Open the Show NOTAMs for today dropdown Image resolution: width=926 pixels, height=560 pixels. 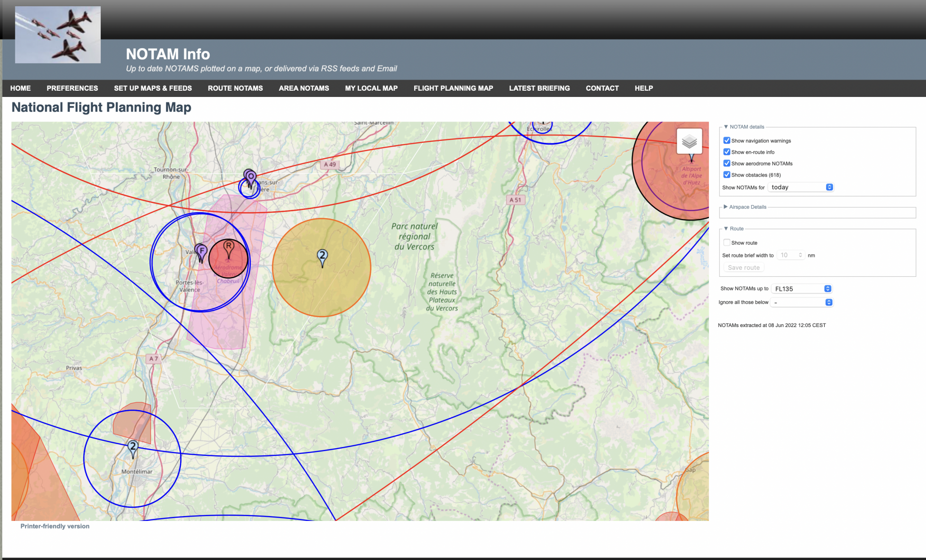(x=801, y=187)
